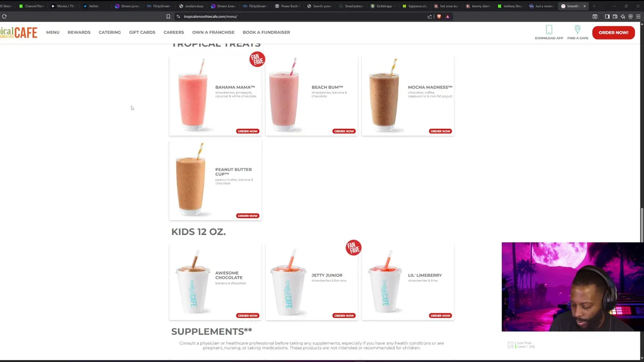Click the webcam overlay video
644x362 pixels.
pyautogui.click(x=573, y=287)
